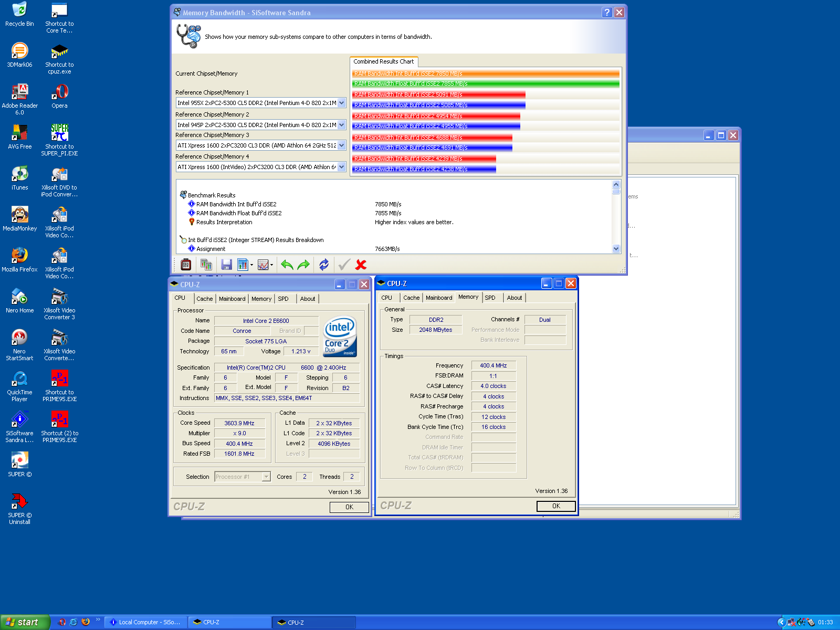Open the Recycle Bin desktop icon

pos(19,14)
